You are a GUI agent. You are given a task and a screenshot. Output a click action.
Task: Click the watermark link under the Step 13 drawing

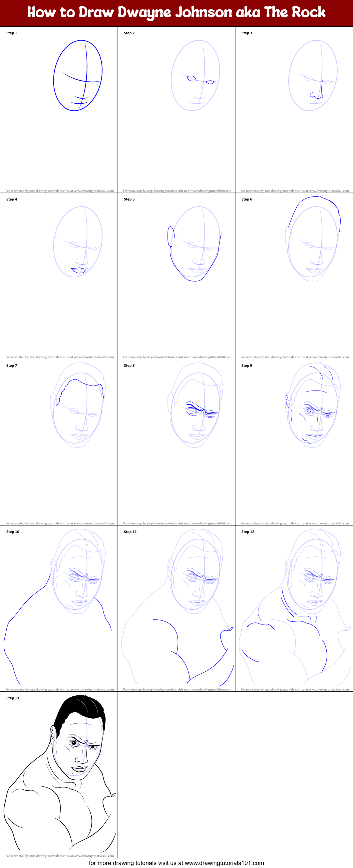(59, 856)
